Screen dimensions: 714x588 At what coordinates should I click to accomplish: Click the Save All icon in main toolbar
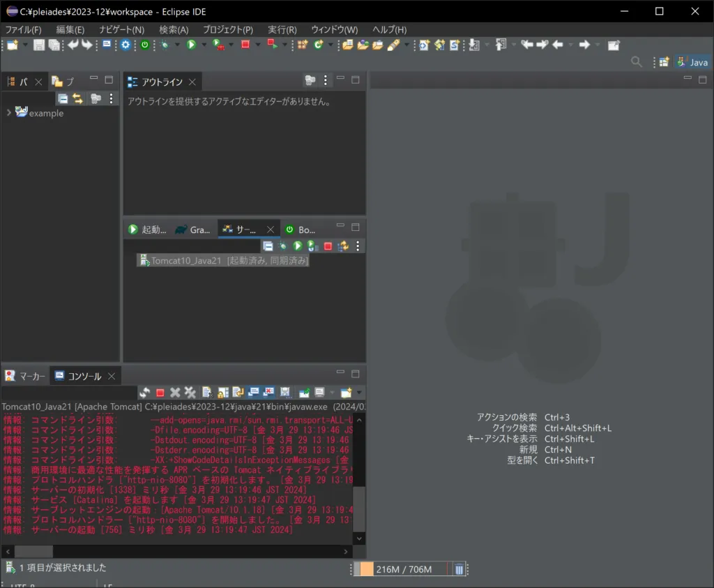pyautogui.click(x=54, y=45)
